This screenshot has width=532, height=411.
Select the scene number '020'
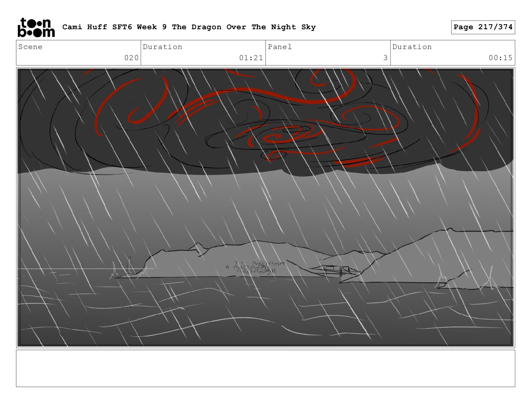(x=132, y=58)
